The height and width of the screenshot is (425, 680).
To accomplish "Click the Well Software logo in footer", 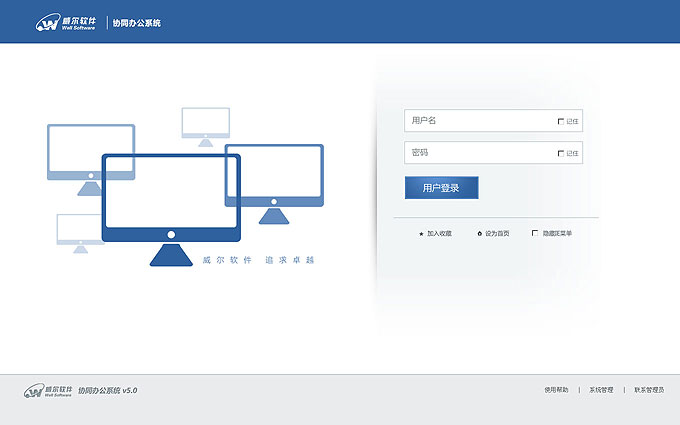I will (48, 390).
